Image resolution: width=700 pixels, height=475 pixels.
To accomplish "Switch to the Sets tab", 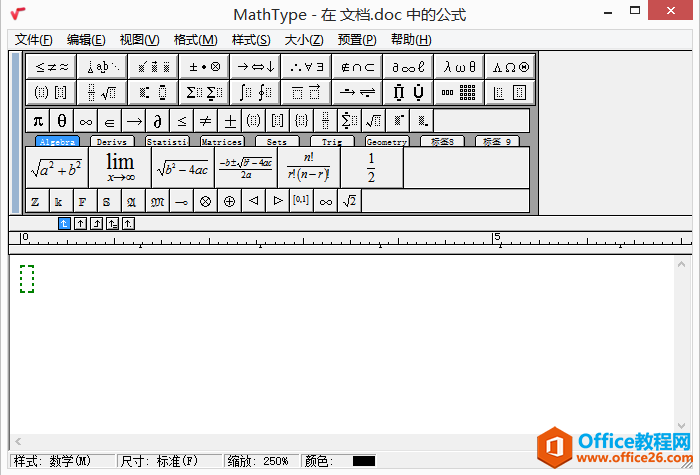I will (x=277, y=142).
